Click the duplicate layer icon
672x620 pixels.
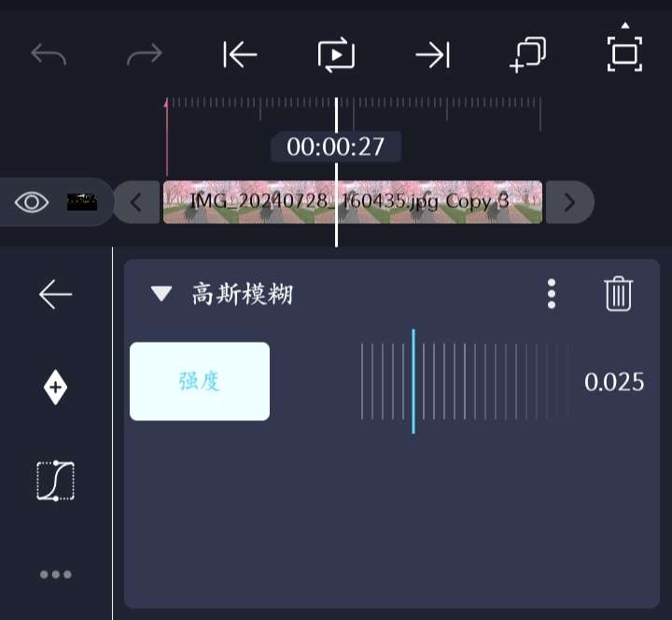click(x=528, y=55)
